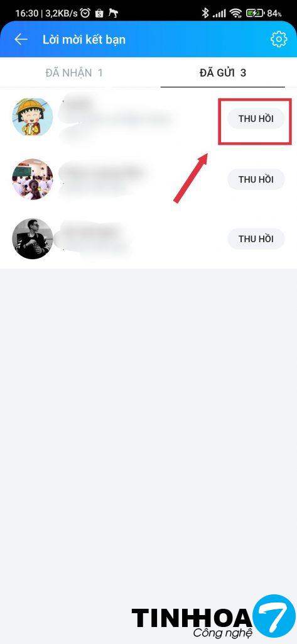Switch to the ĐÃ NHẬN tab
This screenshot has width=297, height=644.
click(x=74, y=73)
